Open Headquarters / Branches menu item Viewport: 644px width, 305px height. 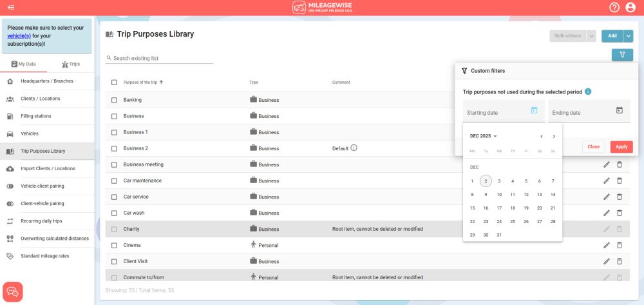(x=47, y=81)
